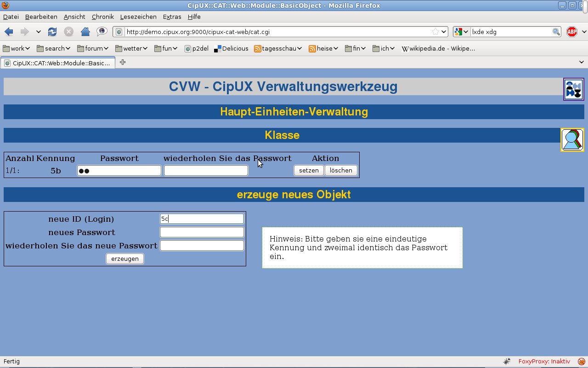Click the Adblock Plus ABP icon

571,32
